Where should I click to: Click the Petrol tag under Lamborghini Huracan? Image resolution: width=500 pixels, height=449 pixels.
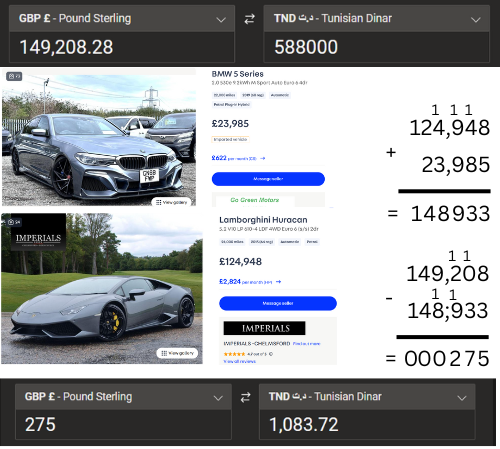(312, 242)
